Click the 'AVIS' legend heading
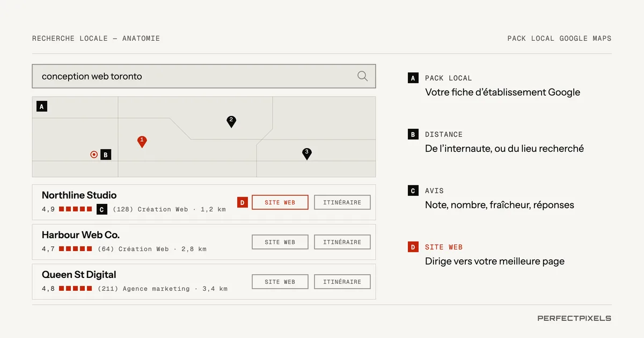 tap(434, 190)
